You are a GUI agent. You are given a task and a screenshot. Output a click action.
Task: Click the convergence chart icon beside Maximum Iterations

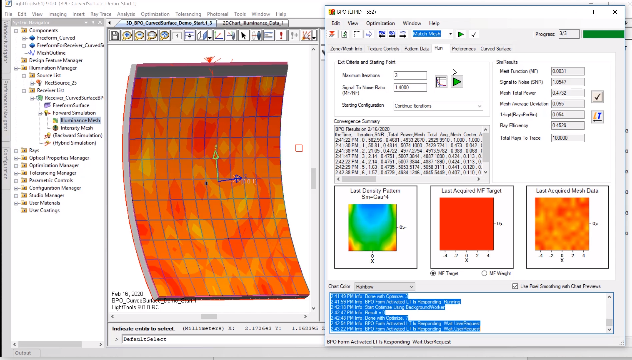pos(441,82)
